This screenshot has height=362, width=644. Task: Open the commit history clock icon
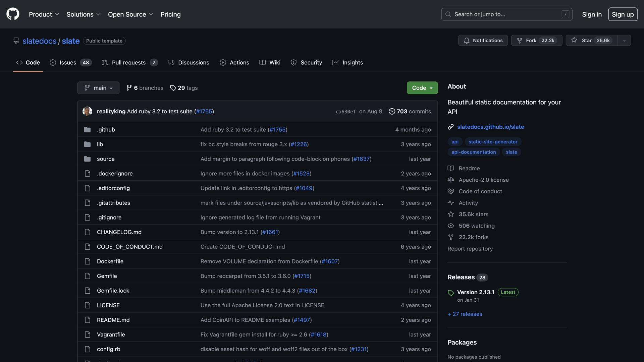[x=392, y=111]
